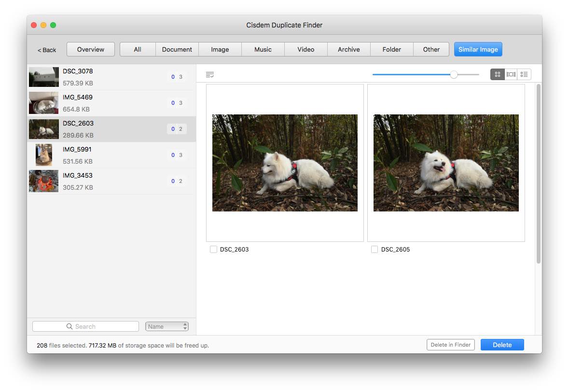Click the count badge on IMG_3453 row
The height and width of the screenshot is (392, 569).
pyautogui.click(x=177, y=181)
